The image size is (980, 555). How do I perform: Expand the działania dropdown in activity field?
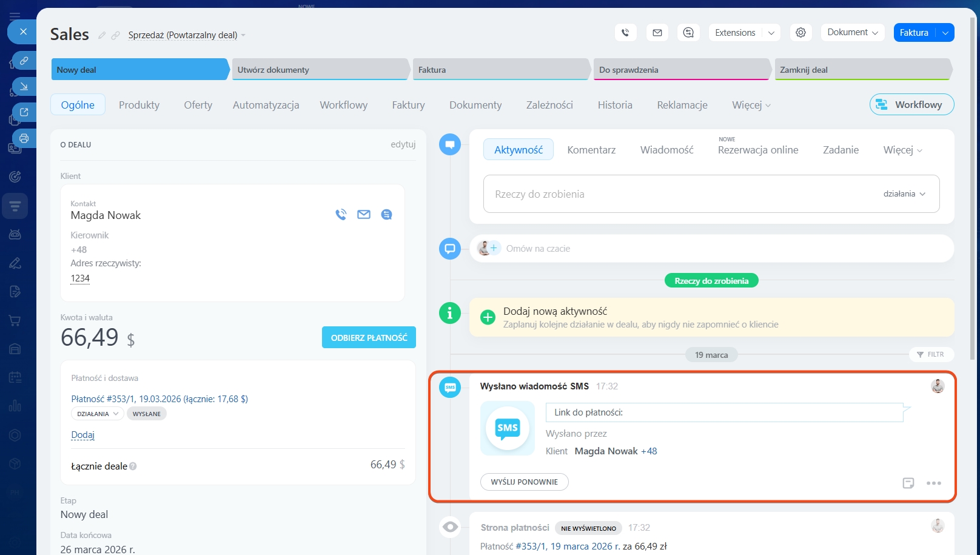[904, 194]
